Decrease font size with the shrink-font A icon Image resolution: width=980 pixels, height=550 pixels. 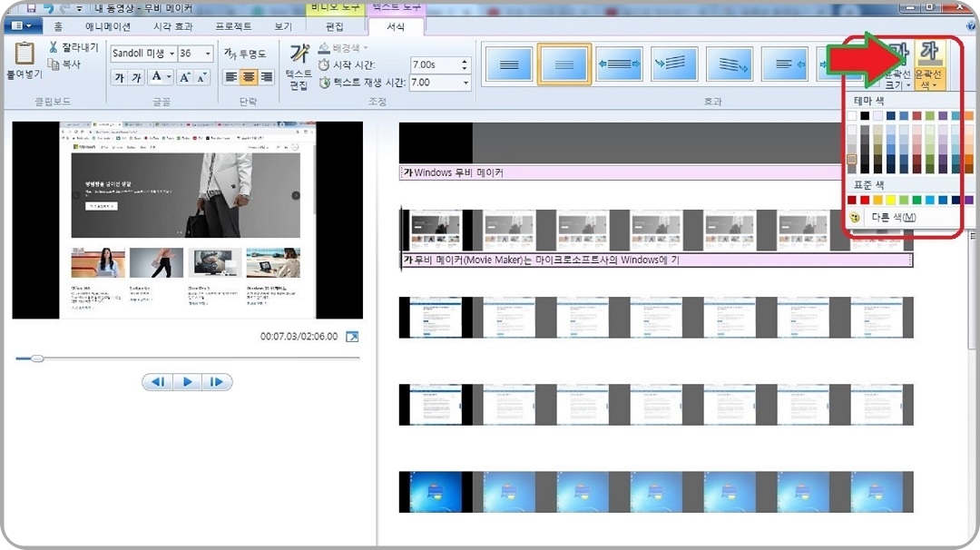[201, 77]
